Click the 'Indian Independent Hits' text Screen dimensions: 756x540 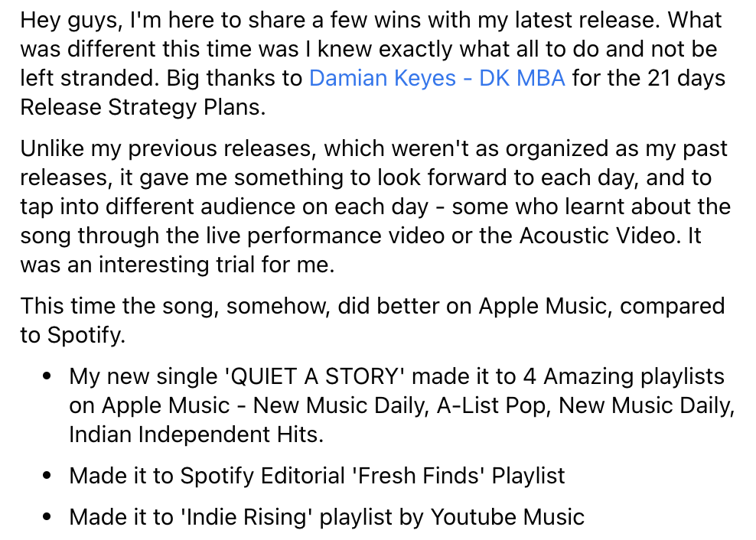pyautogui.click(x=196, y=434)
